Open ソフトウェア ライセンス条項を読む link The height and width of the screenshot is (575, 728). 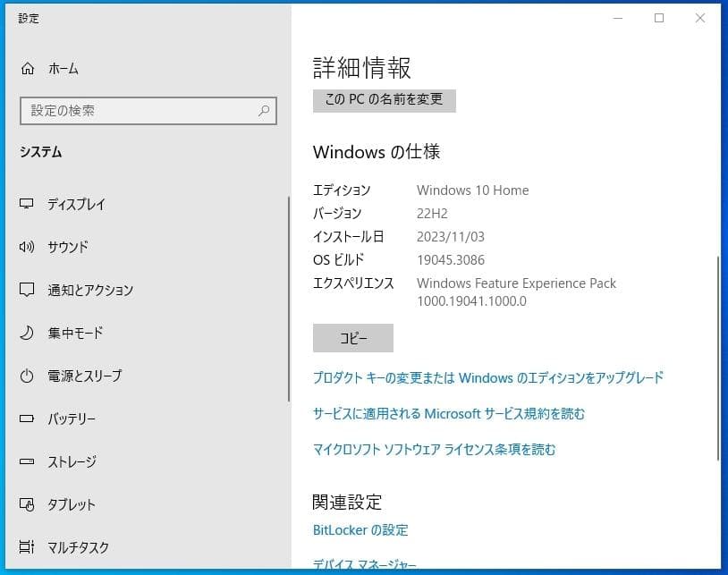[434, 449]
